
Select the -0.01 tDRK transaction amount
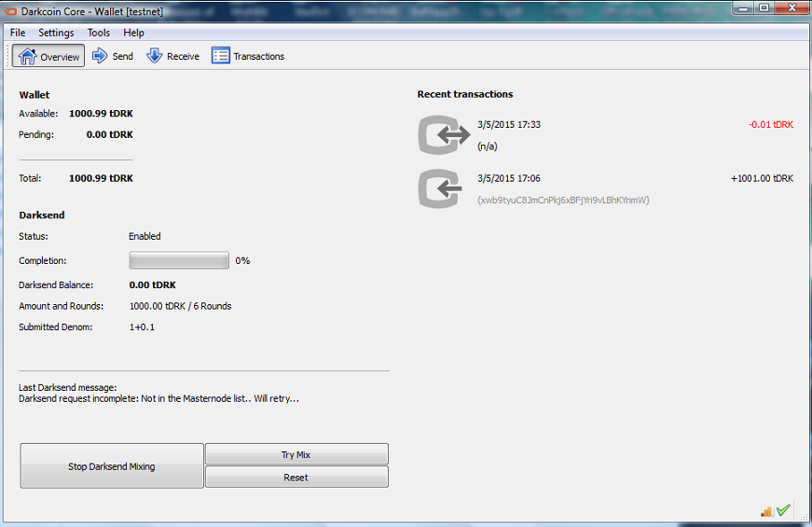tap(771, 124)
